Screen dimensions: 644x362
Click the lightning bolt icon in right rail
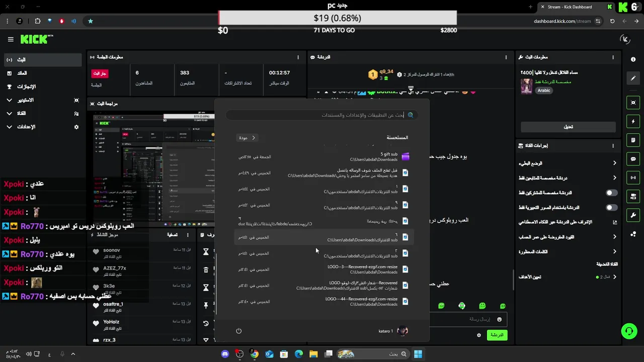(x=633, y=122)
